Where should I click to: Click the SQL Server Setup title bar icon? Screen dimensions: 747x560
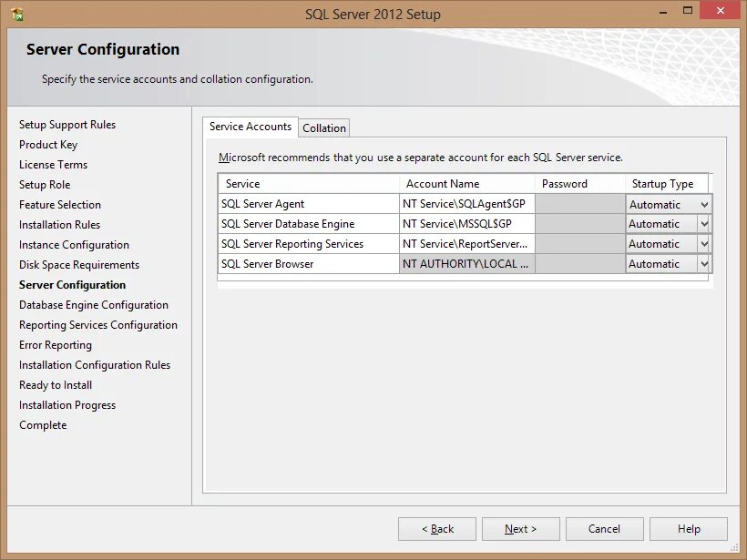(17, 15)
